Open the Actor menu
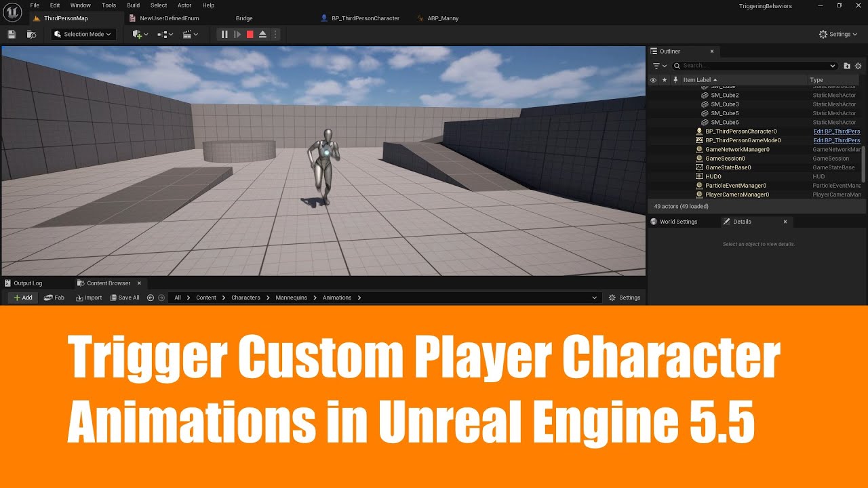The height and width of the screenshot is (488, 868). click(184, 5)
